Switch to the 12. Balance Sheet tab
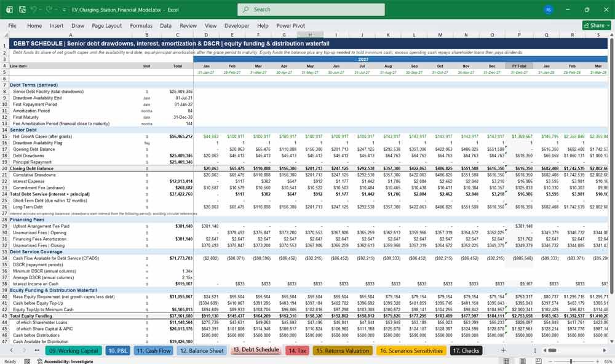Viewport: 615px width, 364px height. pos(202,350)
